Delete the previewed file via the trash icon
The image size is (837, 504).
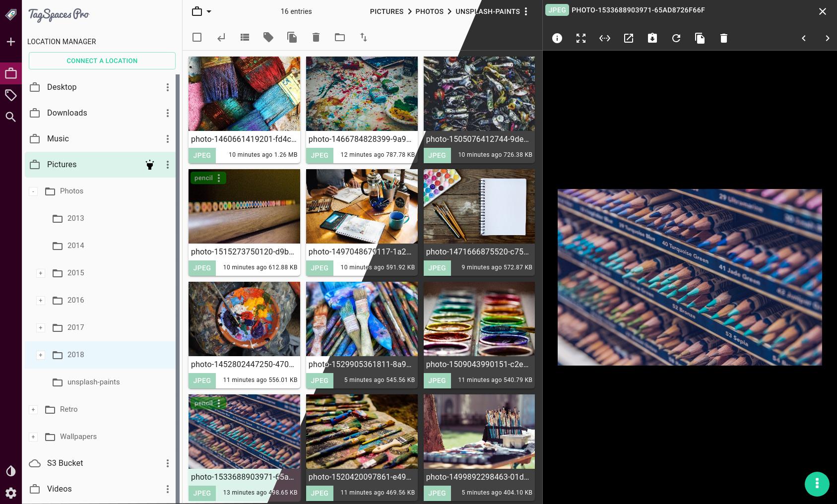pyautogui.click(x=723, y=38)
